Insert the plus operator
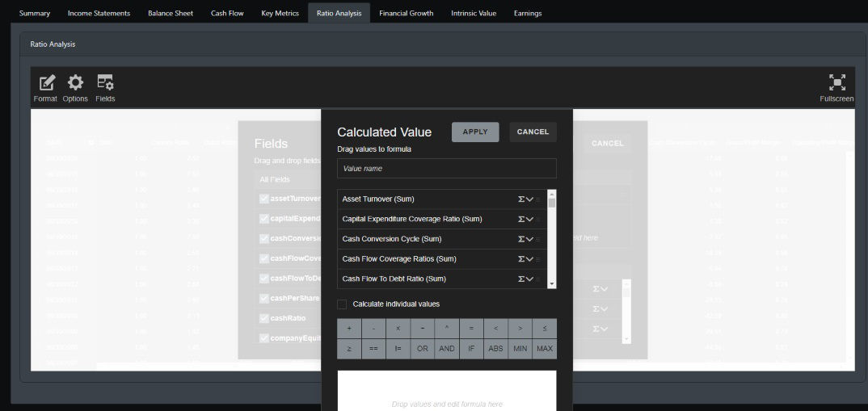The image size is (868, 411). click(x=349, y=329)
